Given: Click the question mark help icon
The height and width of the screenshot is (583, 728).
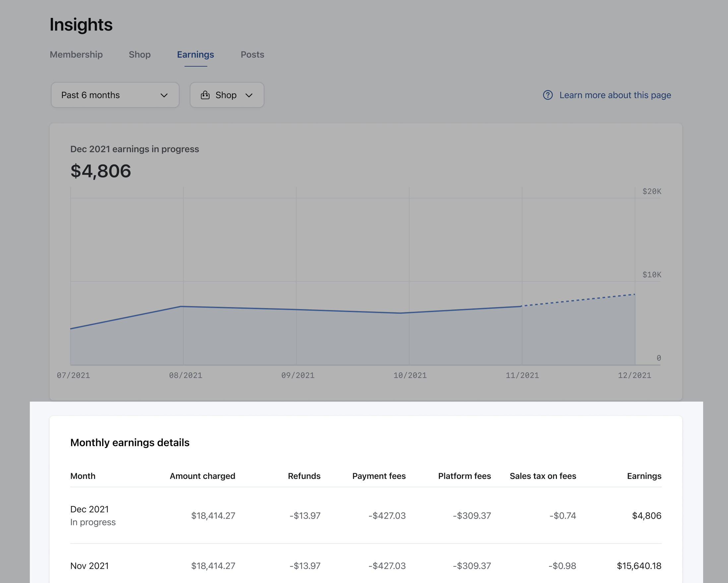Looking at the screenshot, I should [547, 95].
